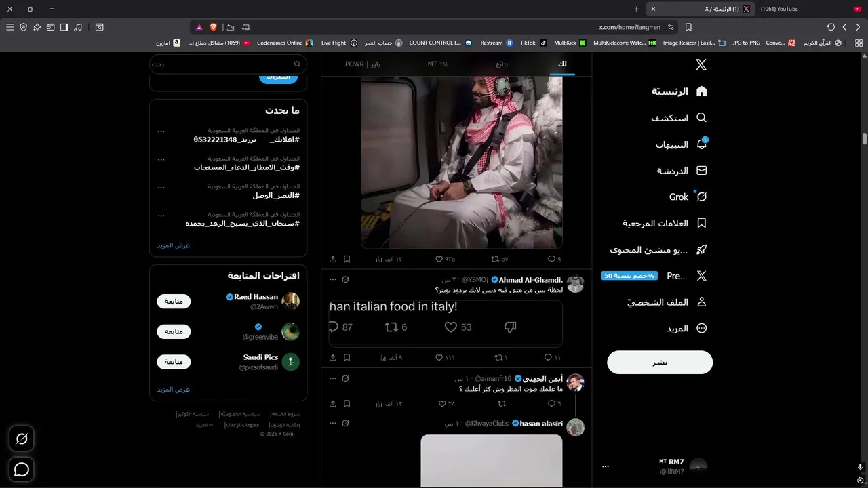
Task: Open More (المزيد) menu in left navigation
Action: point(686,329)
